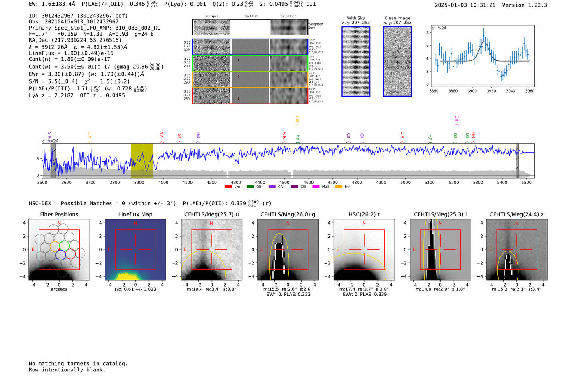The image size is (576, 392).
Task: Click the wavelength line 'λ = 3912.26Å'
Action: 78,47
